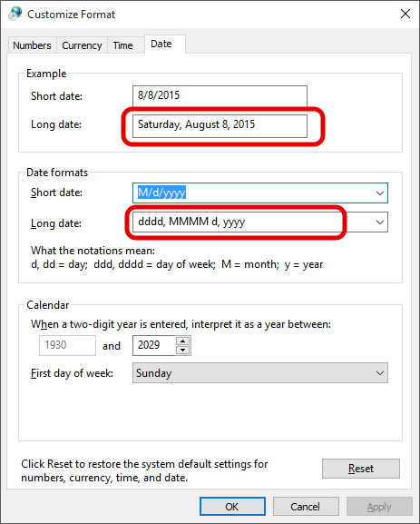Select the Time tab
This screenshot has height=524, width=420.
coord(122,45)
